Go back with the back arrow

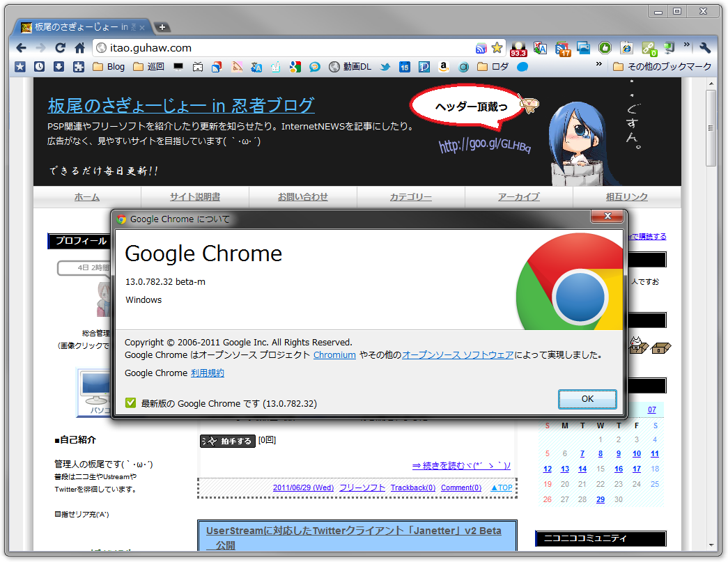coord(21,48)
